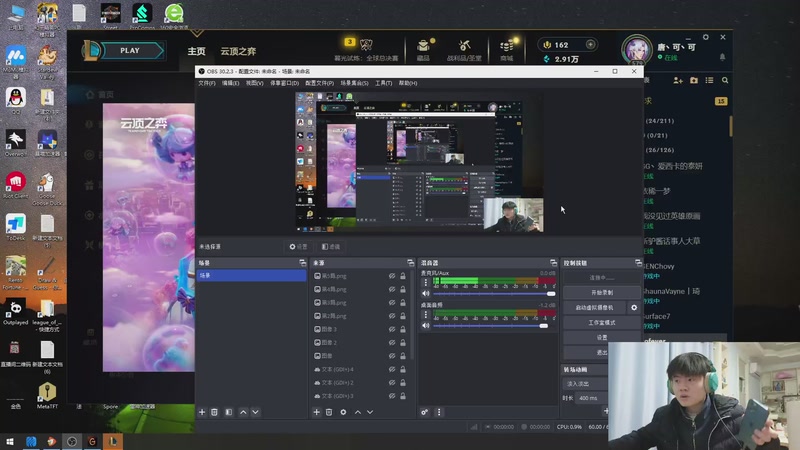Click the Windows Start button on taskbar
Screen dimensions: 800x450
point(10,441)
